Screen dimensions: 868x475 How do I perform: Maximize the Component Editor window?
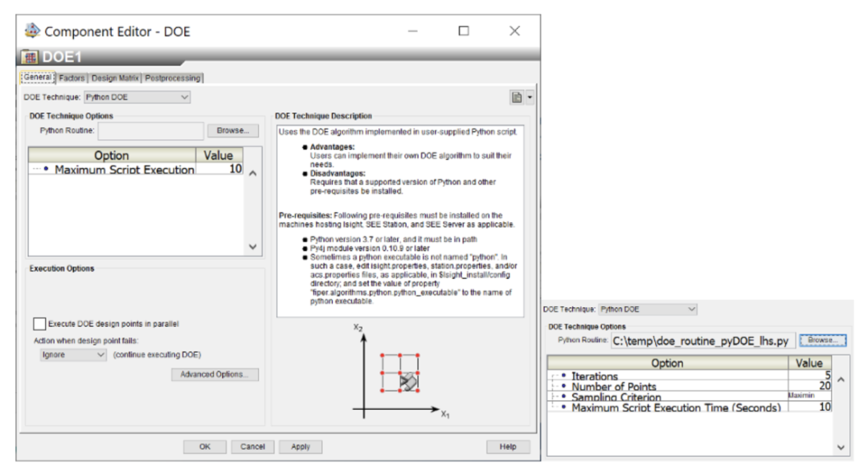[x=464, y=31]
